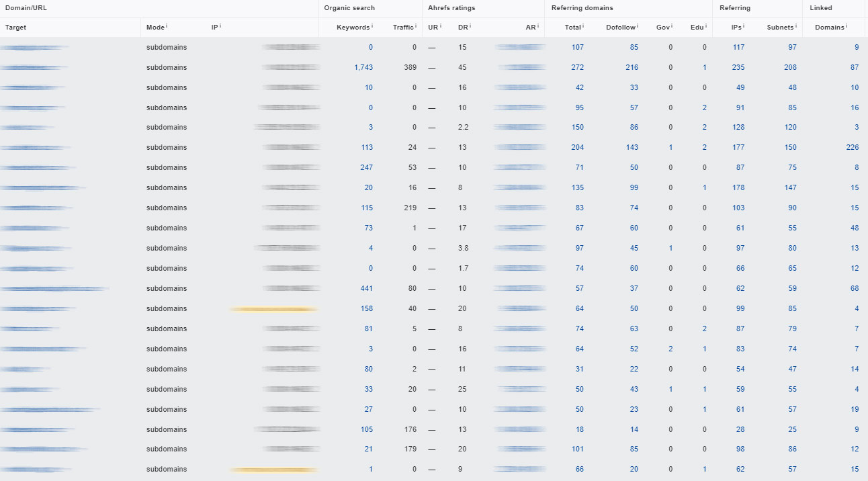The width and height of the screenshot is (868, 481).
Task: Click the info icon next to UR
Action: click(441, 26)
